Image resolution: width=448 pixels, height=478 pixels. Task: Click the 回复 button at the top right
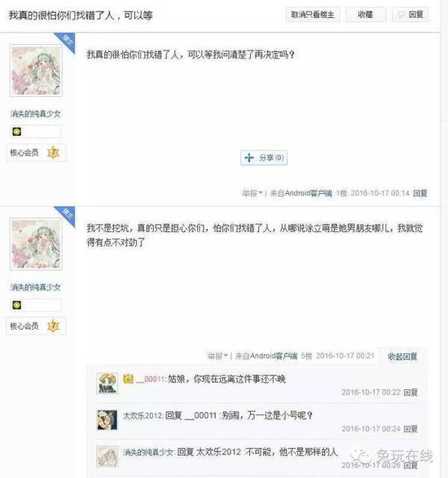point(411,15)
